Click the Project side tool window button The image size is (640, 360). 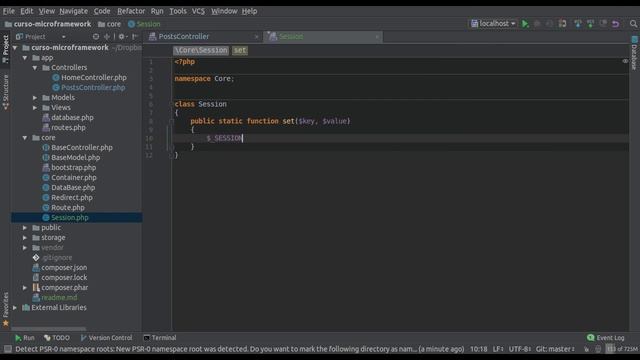pyautogui.click(x=5, y=49)
